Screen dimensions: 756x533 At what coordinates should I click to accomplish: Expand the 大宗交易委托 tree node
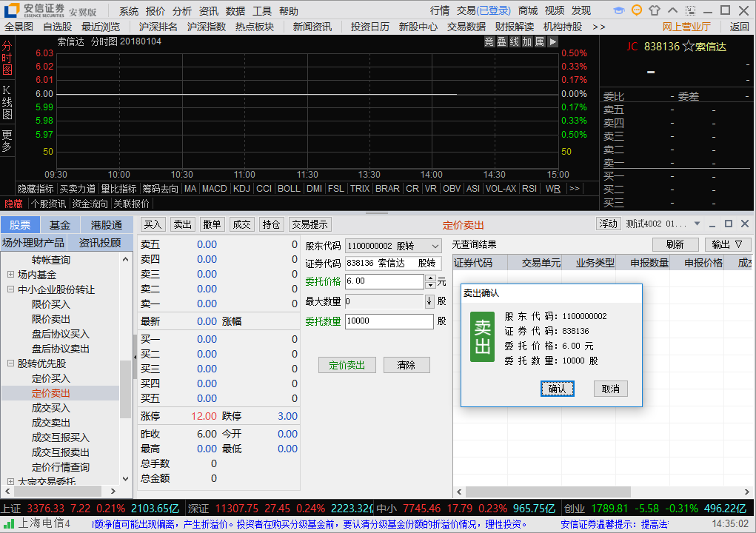(10, 481)
